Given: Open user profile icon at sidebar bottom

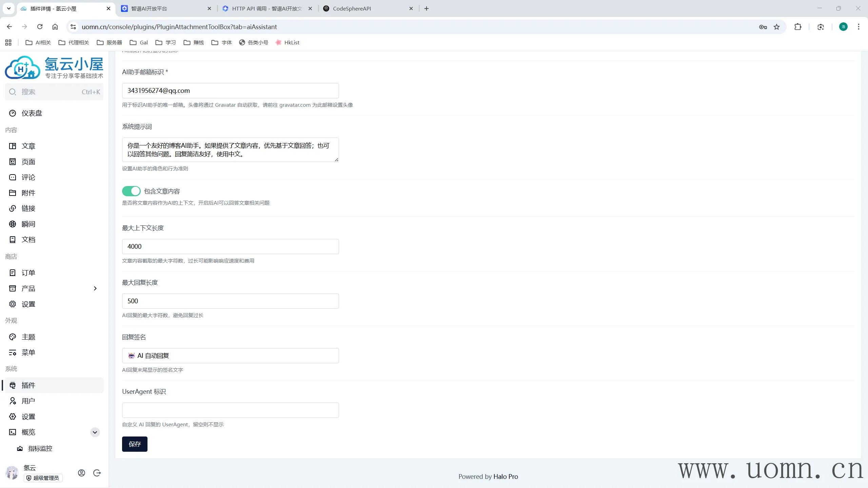Looking at the screenshot, I should point(81,473).
